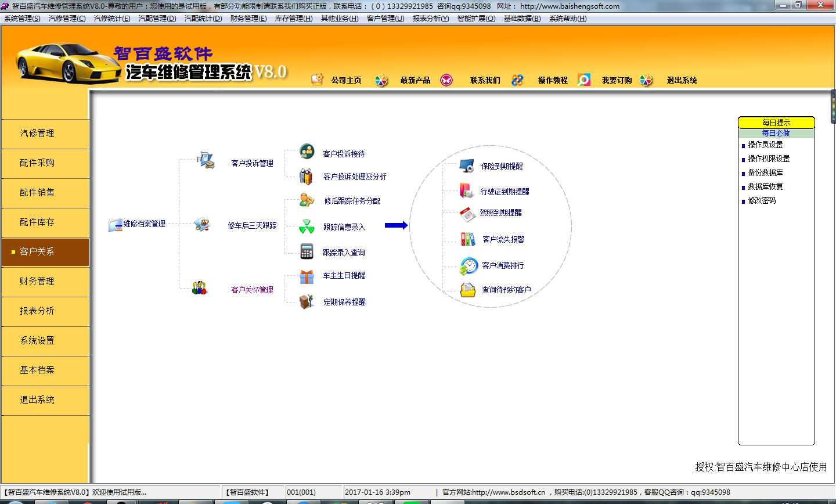
Task: Click the vertical scrollbar on right edge
Action: [x=833, y=106]
